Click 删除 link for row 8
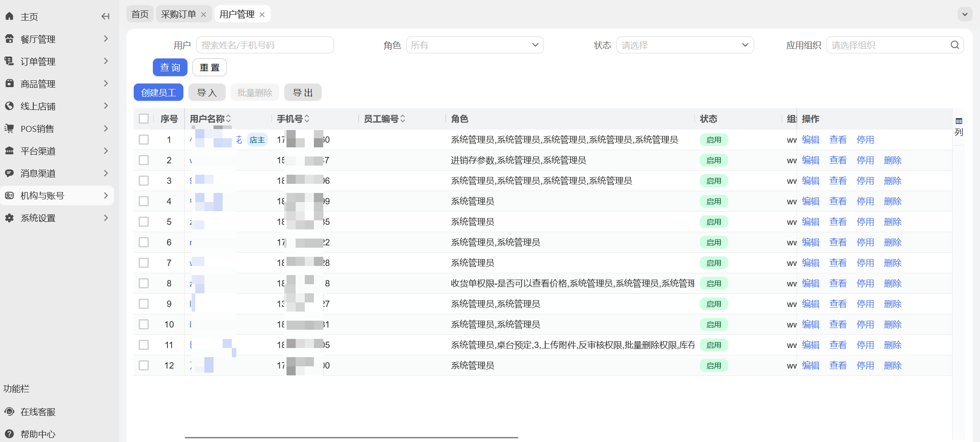The height and width of the screenshot is (442, 980). pyautogui.click(x=893, y=283)
